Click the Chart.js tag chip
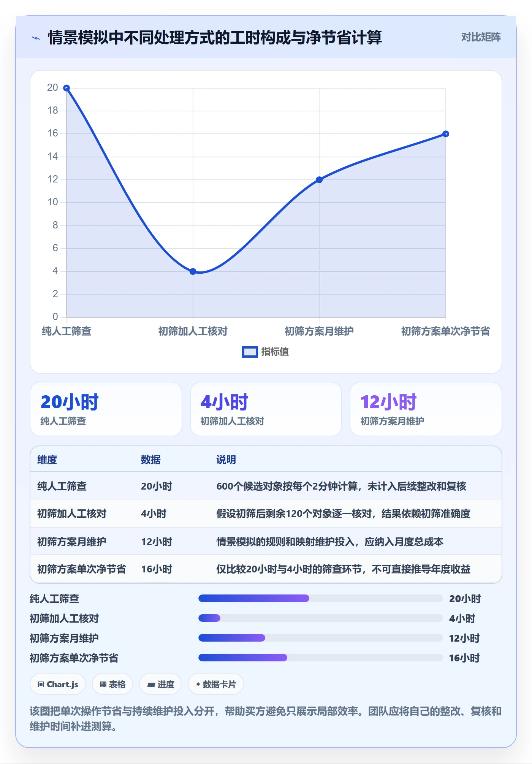Viewport: 532px width, 764px height. (58, 684)
